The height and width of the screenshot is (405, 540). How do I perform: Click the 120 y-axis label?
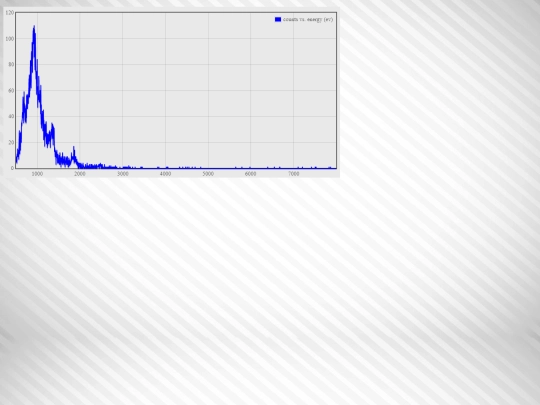click(x=10, y=13)
